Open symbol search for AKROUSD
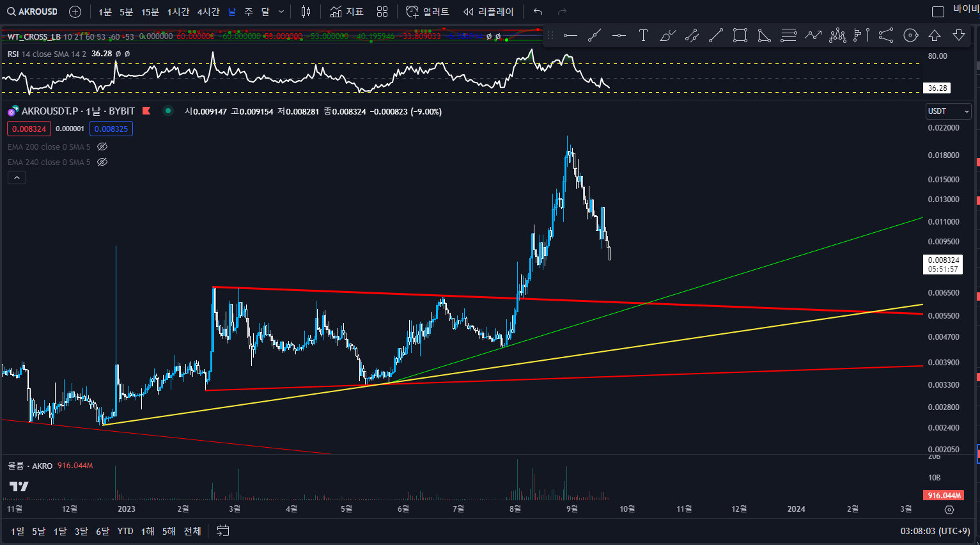Screen dimensions: 980x545 [x=32, y=12]
